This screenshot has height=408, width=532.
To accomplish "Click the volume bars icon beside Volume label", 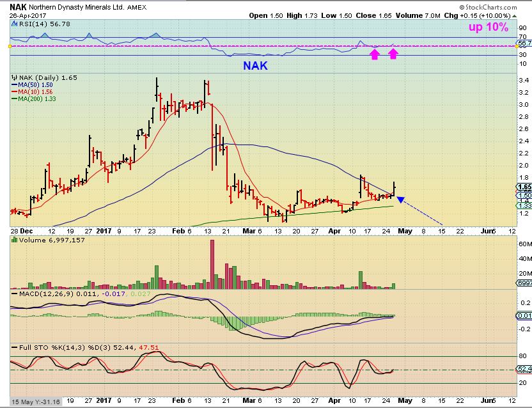I will coord(15,240).
